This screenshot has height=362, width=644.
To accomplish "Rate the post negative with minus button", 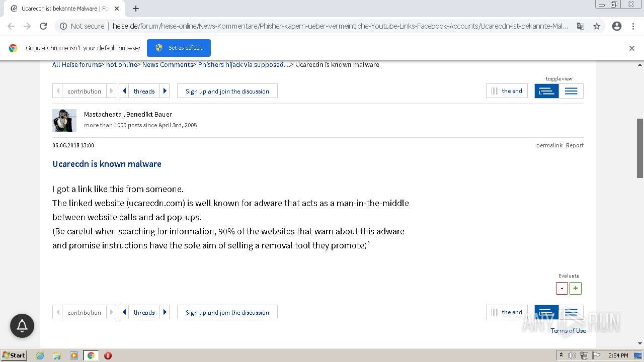I will (562, 288).
